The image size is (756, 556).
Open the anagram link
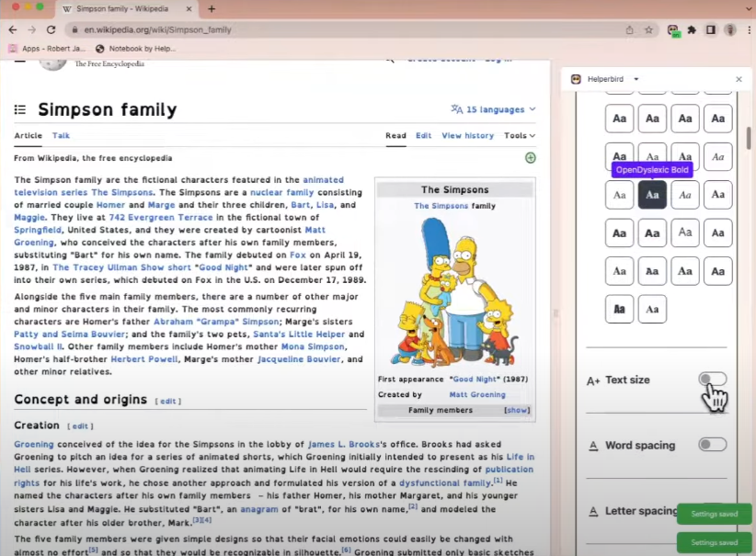click(x=259, y=509)
